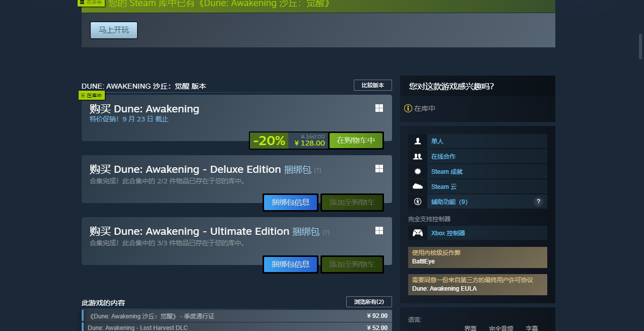Click Windows platform icon on Dune: Awakening purchase box

click(x=379, y=108)
